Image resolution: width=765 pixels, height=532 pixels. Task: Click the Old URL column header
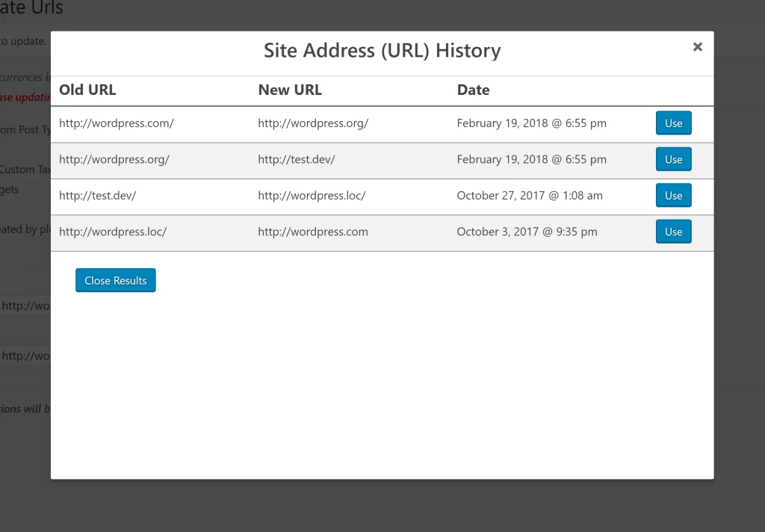click(87, 90)
